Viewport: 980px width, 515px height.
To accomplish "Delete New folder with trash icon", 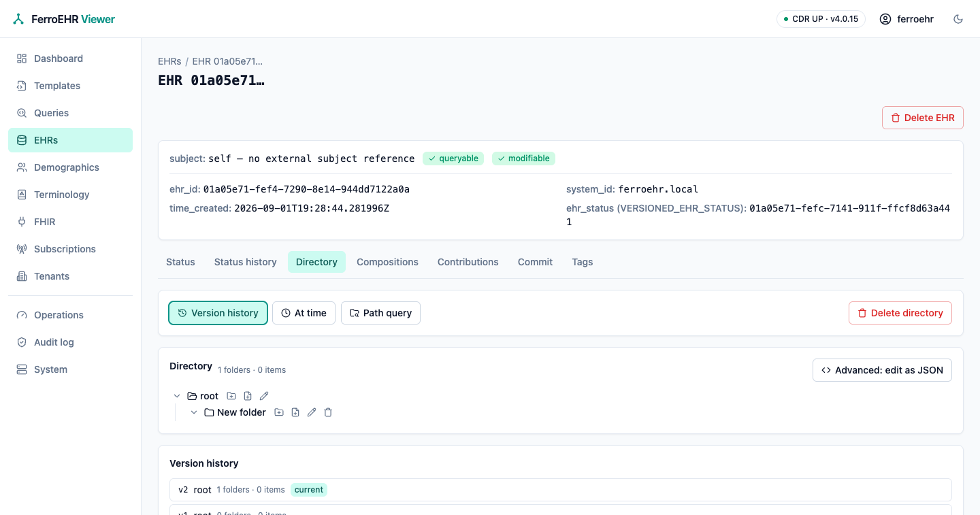I will 328,412.
